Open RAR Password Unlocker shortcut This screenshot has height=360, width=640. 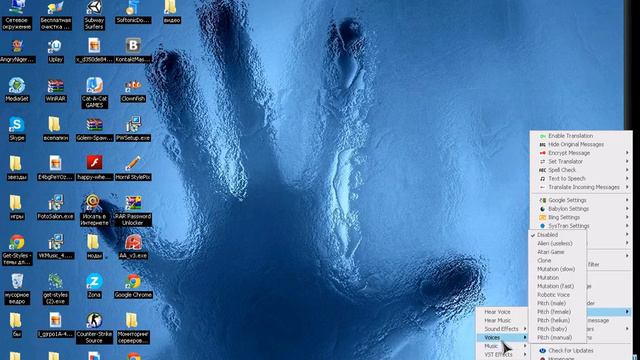coord(133,211)
